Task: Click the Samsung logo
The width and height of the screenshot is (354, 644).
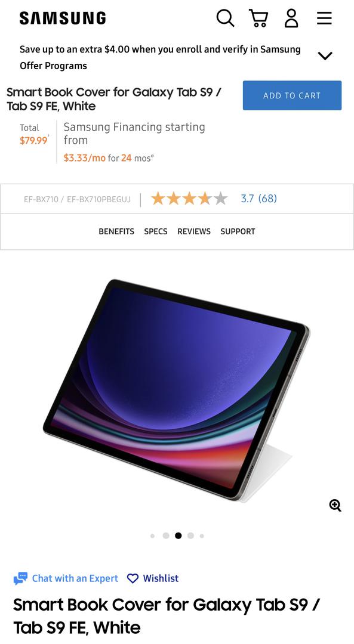Action: [63, 18]
